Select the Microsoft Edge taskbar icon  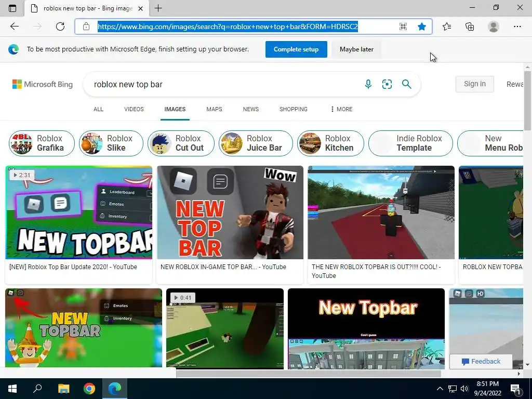115,389
